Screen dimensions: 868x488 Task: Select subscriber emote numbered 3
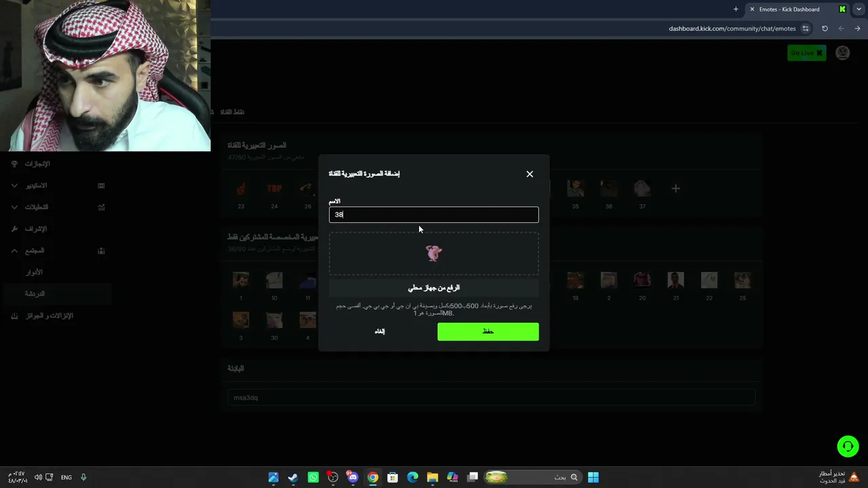pyautogui.click(x=241, y=320)
